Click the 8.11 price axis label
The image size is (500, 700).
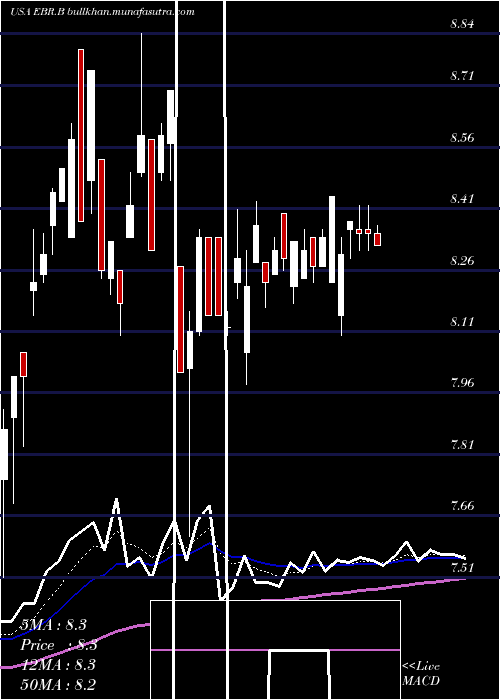click(x=462, y=321)
